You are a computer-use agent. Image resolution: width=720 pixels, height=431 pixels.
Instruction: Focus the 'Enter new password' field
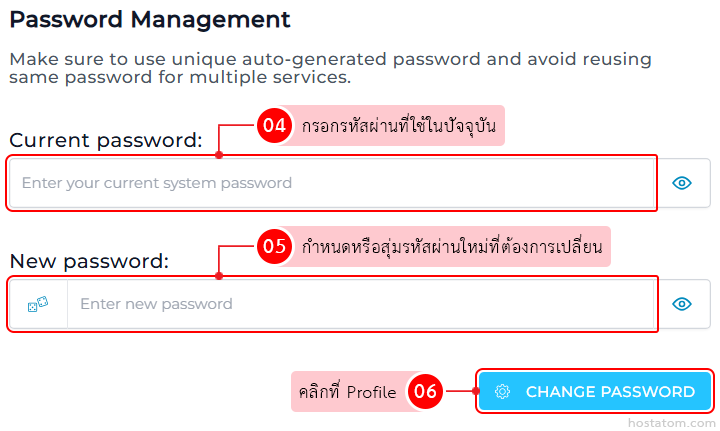pyautogui.click(x=360, y=304)
